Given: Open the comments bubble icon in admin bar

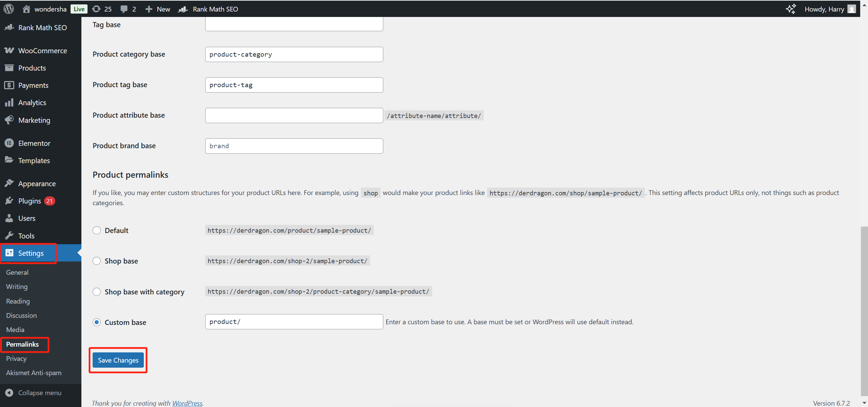Looking at the screenshot, I should 124,9.
